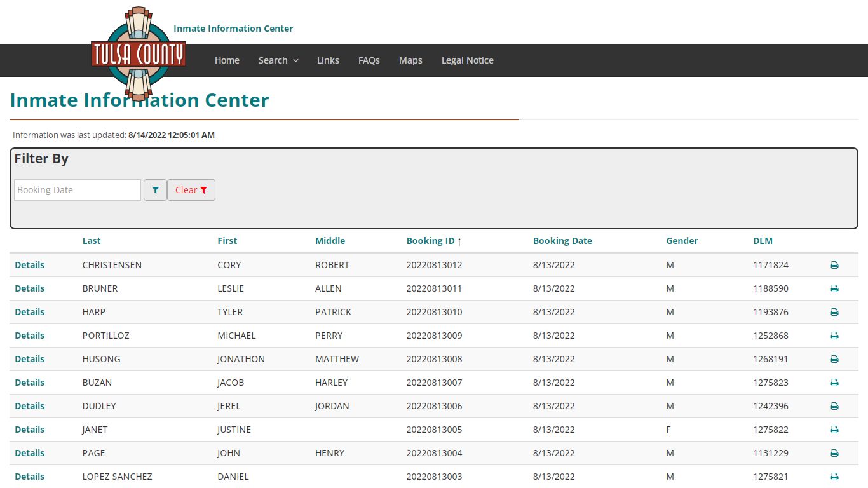The height and width of the screenshot is (488, 868).
Task: Print record for PORTILLOZ row
Action: pos(834,335)
